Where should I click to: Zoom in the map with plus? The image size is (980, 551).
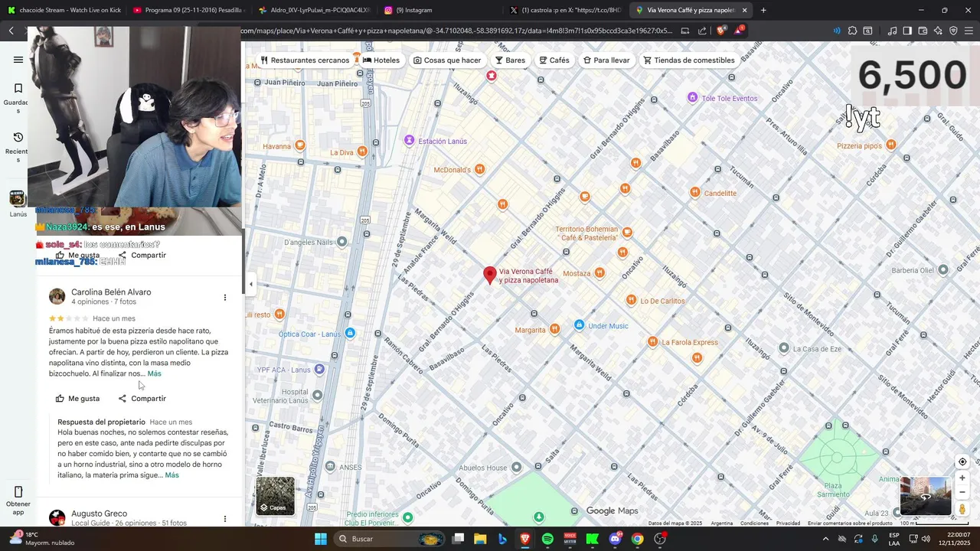(x=962, y=478)
